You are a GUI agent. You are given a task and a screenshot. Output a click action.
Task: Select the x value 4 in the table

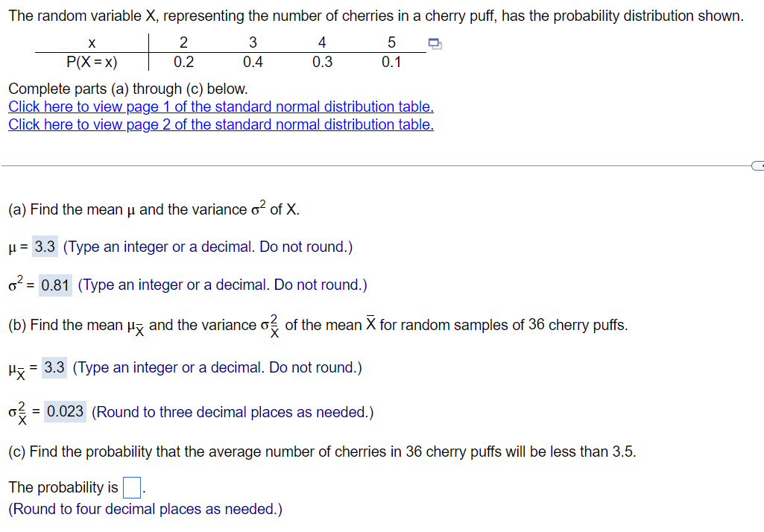pos(321,42)
